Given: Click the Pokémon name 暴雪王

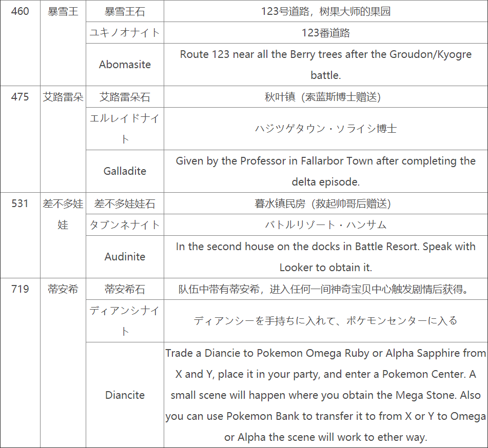Looking at the screenshot, I should [x=63, y=11].
